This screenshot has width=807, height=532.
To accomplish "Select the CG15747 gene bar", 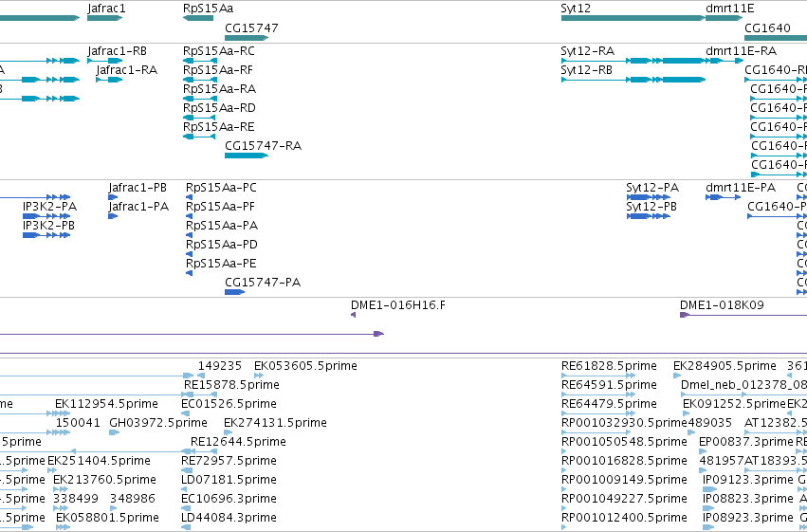I will [247, 38].
